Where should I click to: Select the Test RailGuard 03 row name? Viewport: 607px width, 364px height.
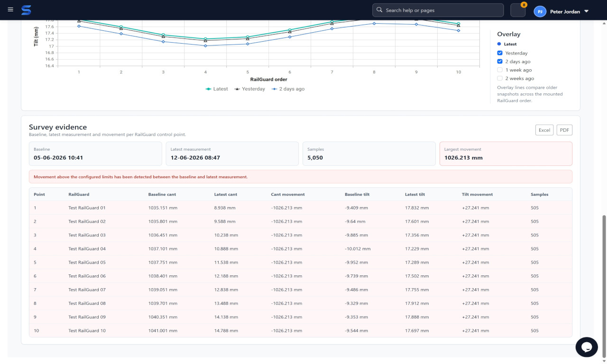click(x=87, y=235)
